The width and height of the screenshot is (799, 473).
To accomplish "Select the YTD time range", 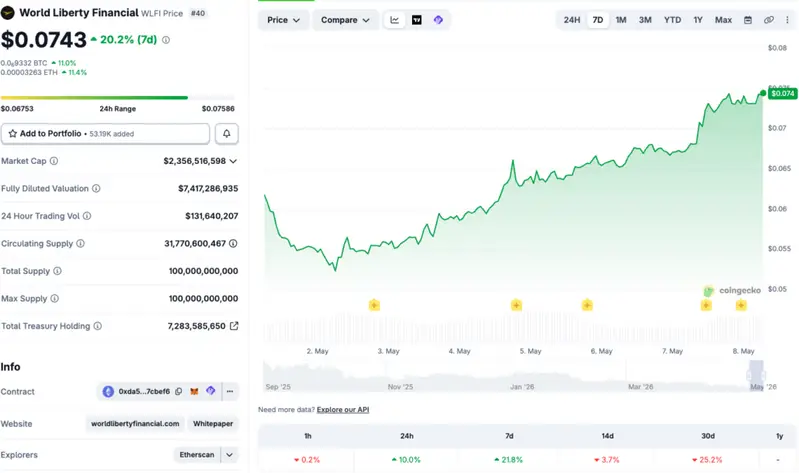I will pos(672,20).
